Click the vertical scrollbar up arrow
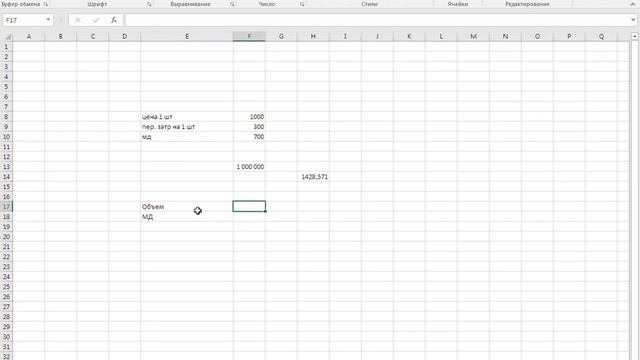The height and width of the screenshot is (360, 640). (x=635, y=36)
